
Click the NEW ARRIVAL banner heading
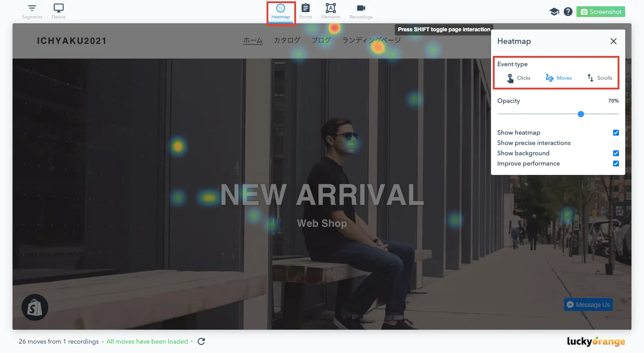[x=322, y=195]
